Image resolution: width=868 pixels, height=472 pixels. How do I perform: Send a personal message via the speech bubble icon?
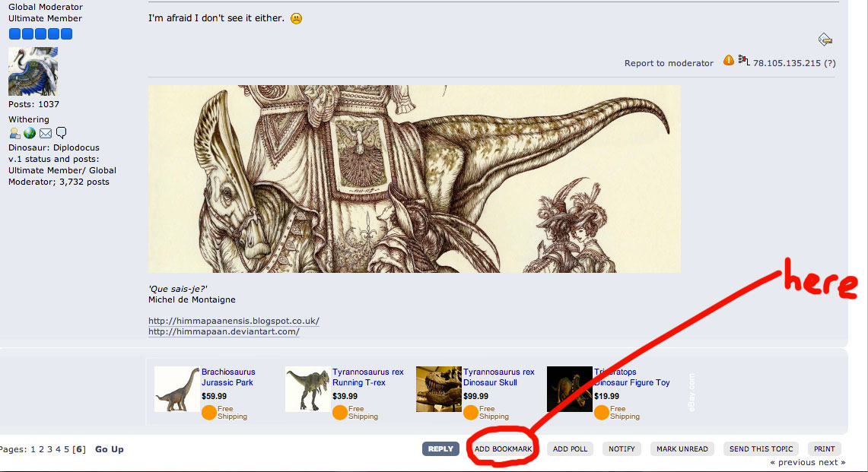tap(62, 133)
